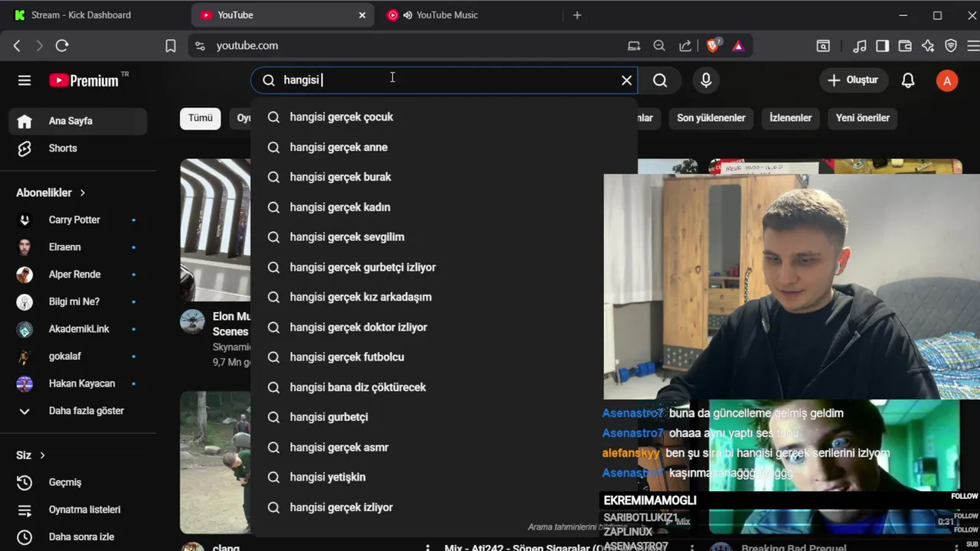The image size is (980, 551).
Task: Open the AkademikLink channel
Action: pos(77,329)
